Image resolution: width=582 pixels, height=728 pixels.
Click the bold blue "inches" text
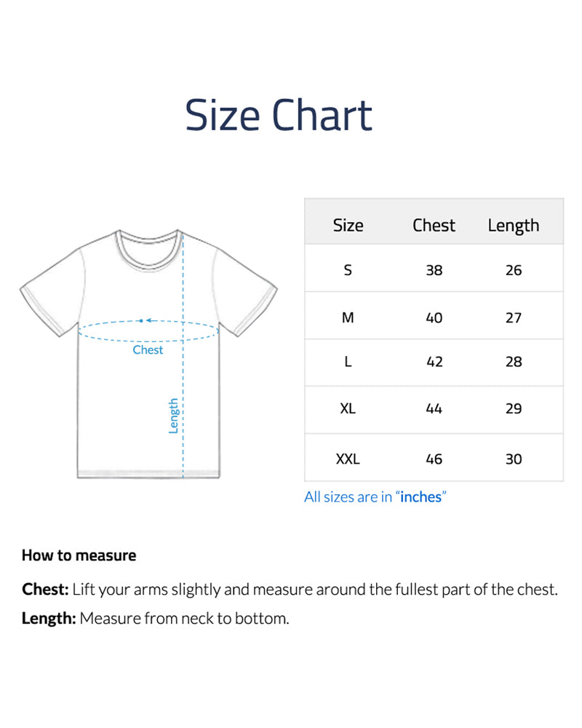coord(420,497)
